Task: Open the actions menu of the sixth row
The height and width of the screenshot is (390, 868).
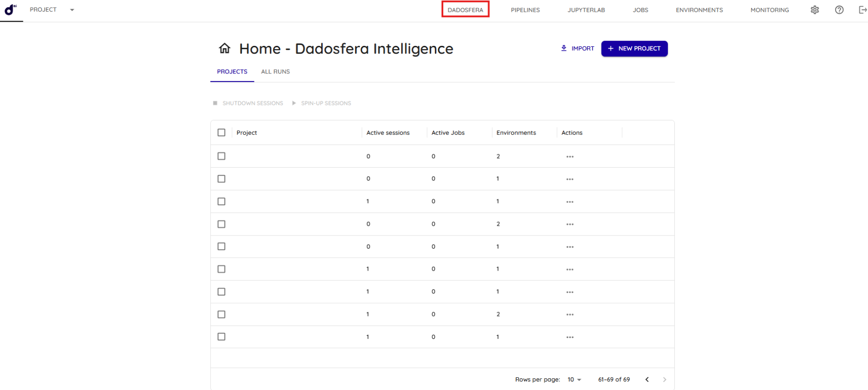Action: pyautogui.click(x=570, y=270)
